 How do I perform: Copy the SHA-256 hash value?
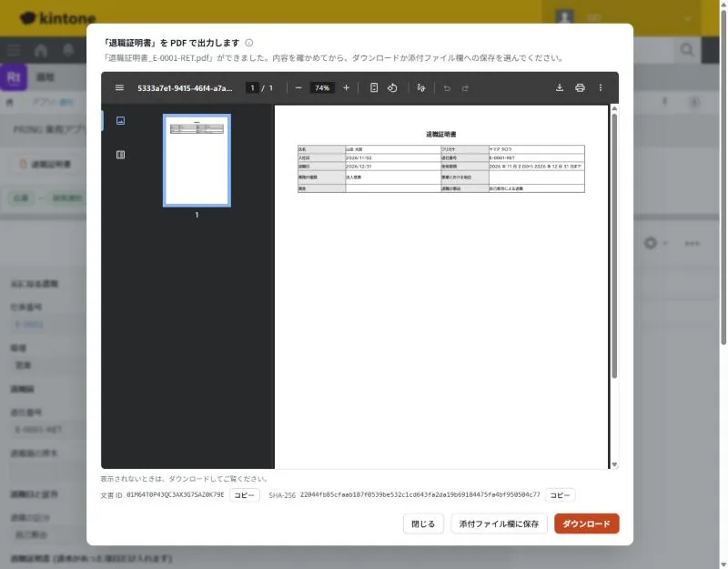[560, 495]
